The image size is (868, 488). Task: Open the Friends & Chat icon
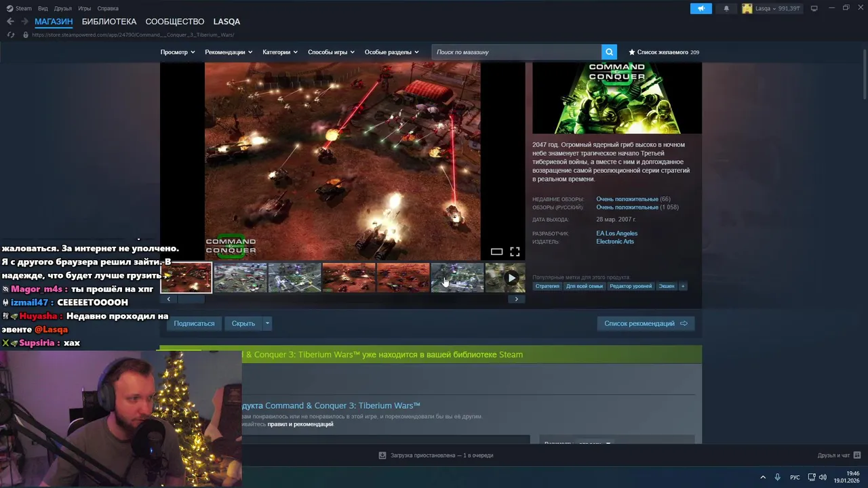coord(857,455)
